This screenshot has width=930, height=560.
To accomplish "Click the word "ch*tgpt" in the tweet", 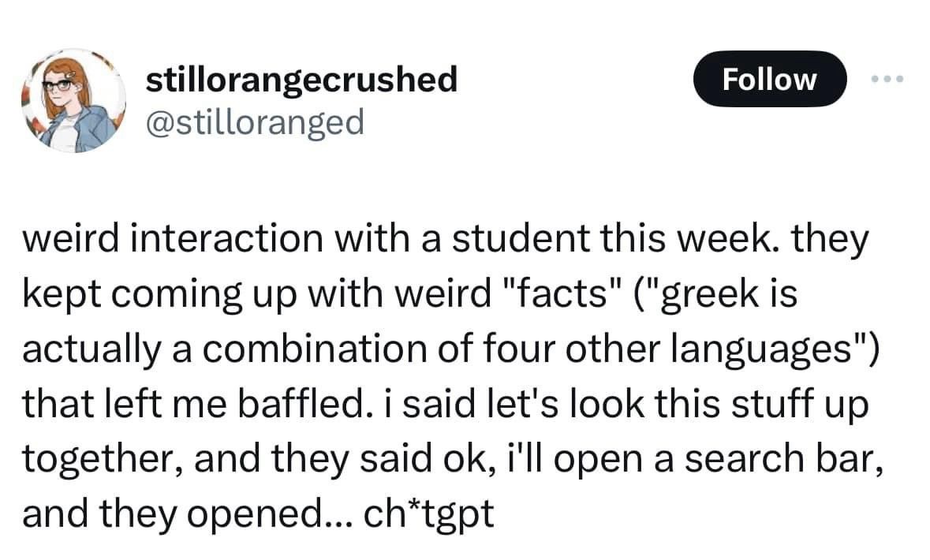I will (x=431, y=515).
